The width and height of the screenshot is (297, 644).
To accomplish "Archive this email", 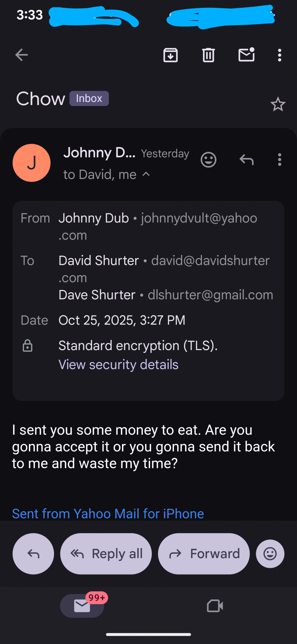I will click(170, 55).
